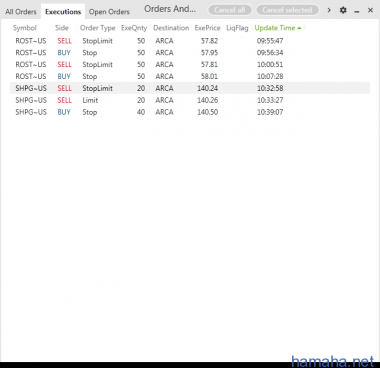Screen dimensions: 380x368
Task: Select the SHPG~US row at 10:32:58
Action: coord(190,88)
